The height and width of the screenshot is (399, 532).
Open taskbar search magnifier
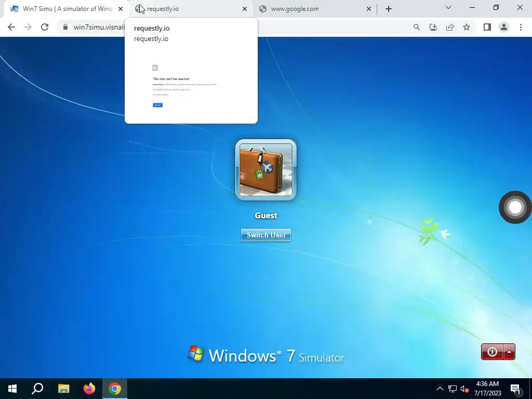(x=37, y=389)
